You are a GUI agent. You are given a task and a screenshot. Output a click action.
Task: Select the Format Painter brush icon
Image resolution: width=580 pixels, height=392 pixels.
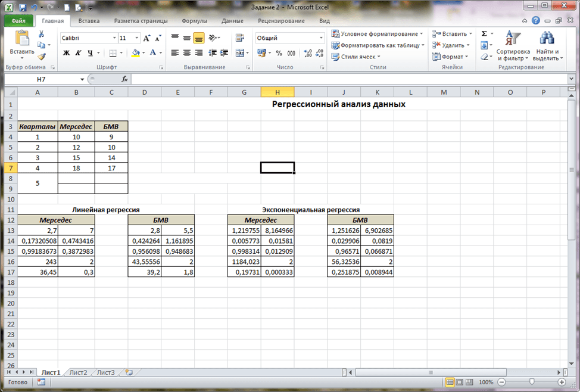tap(41, 57)
